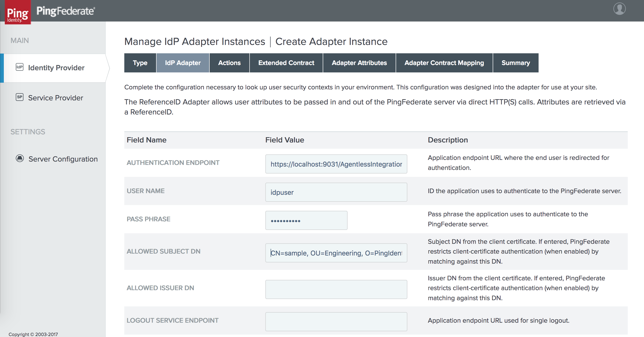Click the IdP icon beside Identity Provider
This screenshot has width=644, height=337.
point(20,67)
